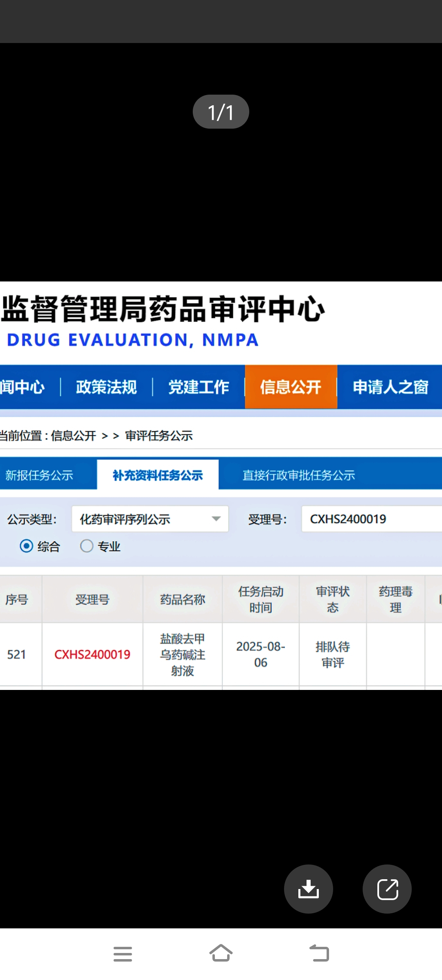Screen dimensions: 442x980
Task: Click the 受理号 column header
Action: [x=92, y=600]
